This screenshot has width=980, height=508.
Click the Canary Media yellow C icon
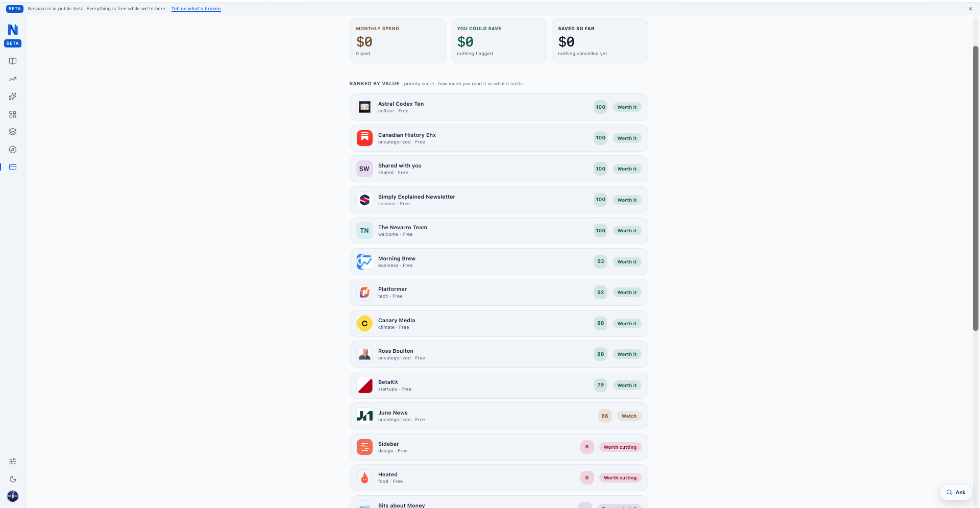tap(364, 323)
